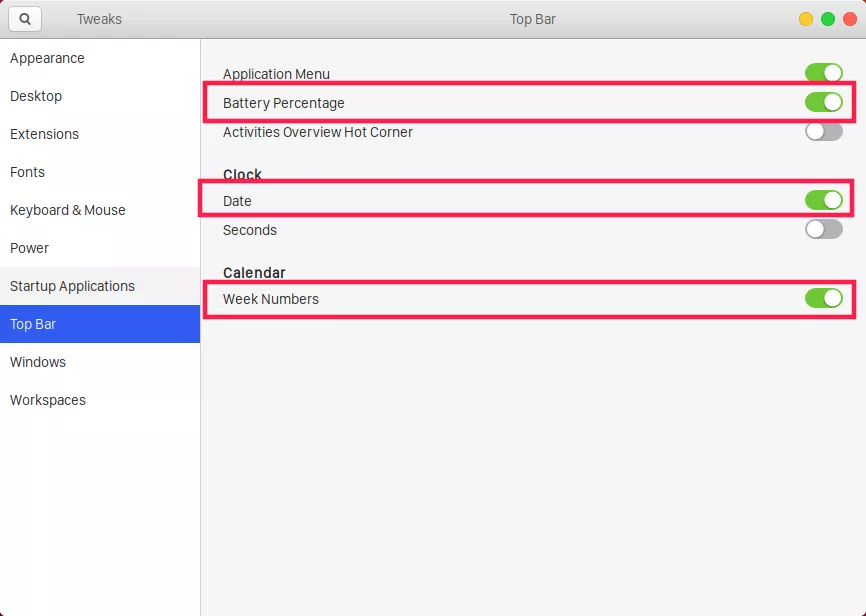The height and width of the screenshot is (616, 866).
Task: Select Keyboard & Mouse in the sidebar
Action: pyautogui.click(x=67, y=210)
